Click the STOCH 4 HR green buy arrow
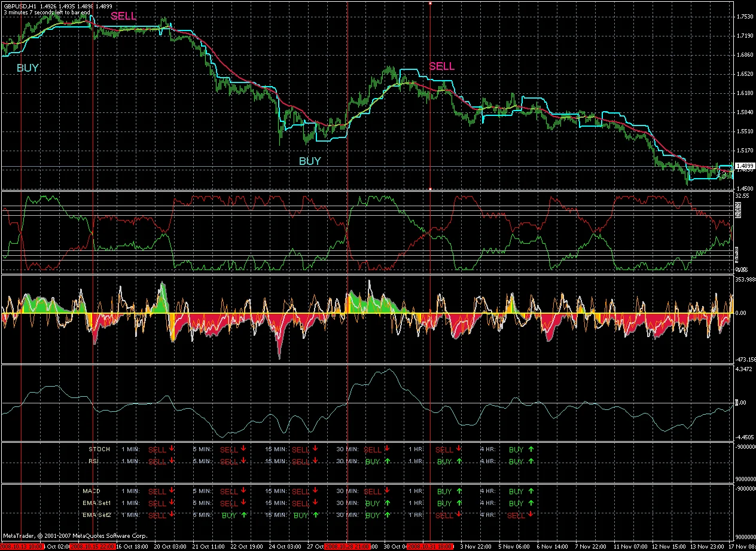Screen dimensions: 756x551 (531, 449)
